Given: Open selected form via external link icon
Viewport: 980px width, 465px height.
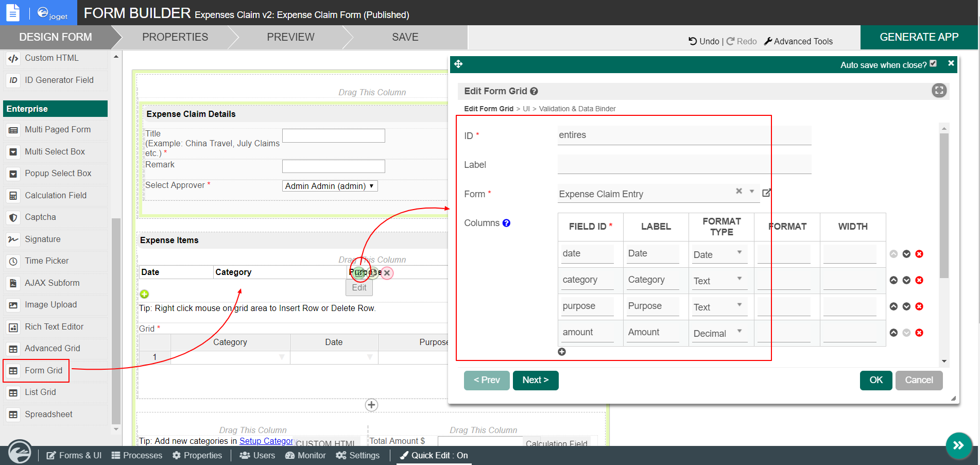Looking at the screenshot, I should click(x=766, y=193).
